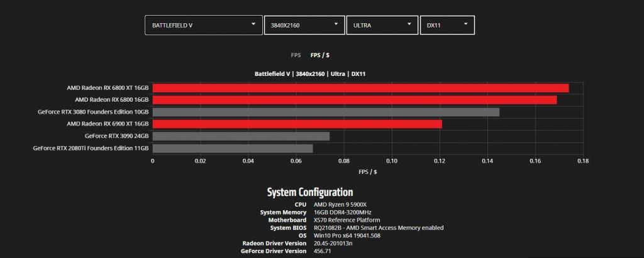The height and width of the screenshot is (258, 644).
Task: Click the System Configuration heading
Action: [x=310, y=192]
